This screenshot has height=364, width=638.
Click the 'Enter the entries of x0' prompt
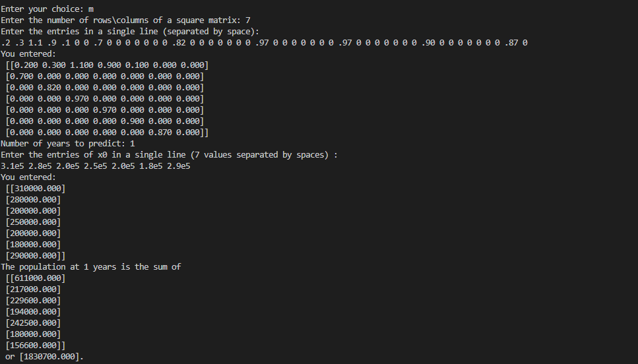pyautogui.click(x=169, y=155)
